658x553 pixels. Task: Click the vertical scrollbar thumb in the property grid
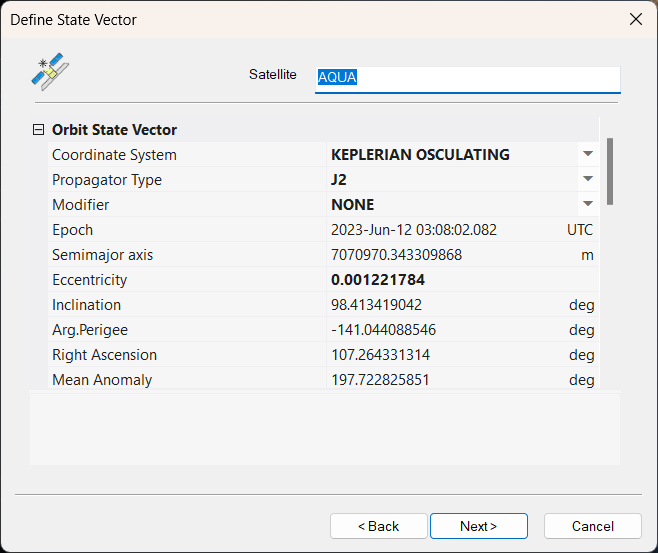tap(610, 171)
